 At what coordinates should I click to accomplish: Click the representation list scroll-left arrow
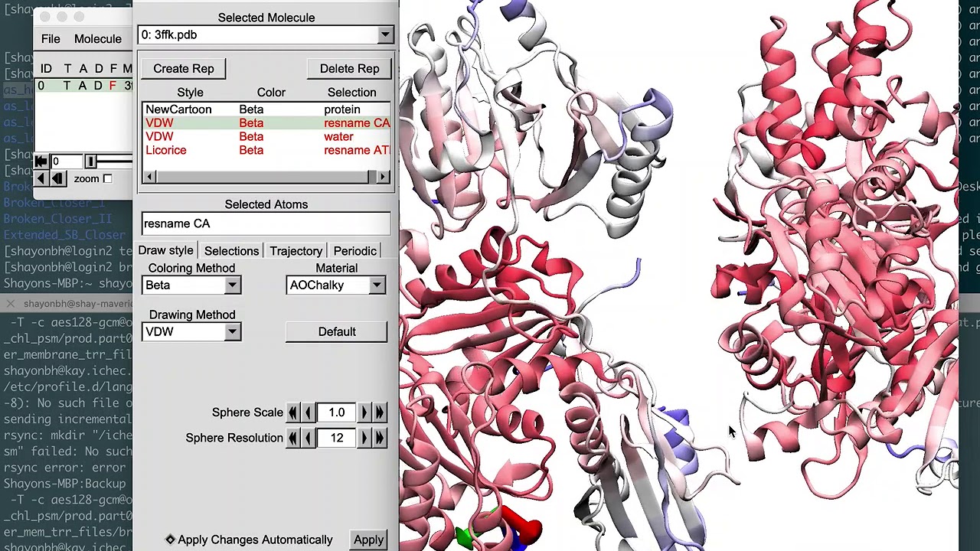[150, 177]
